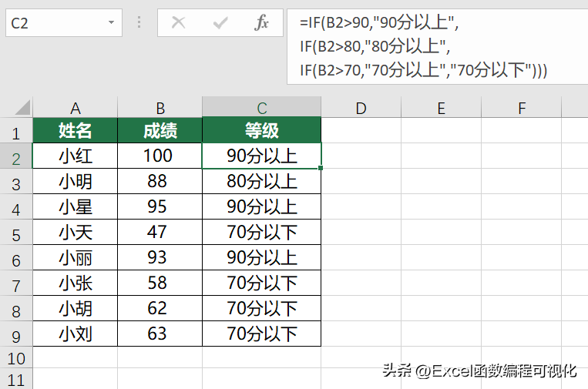The width and height of the screenshot is (588, 389).
Task: Click the Enter checkmark formula icon
Action: tap(220, 23)
